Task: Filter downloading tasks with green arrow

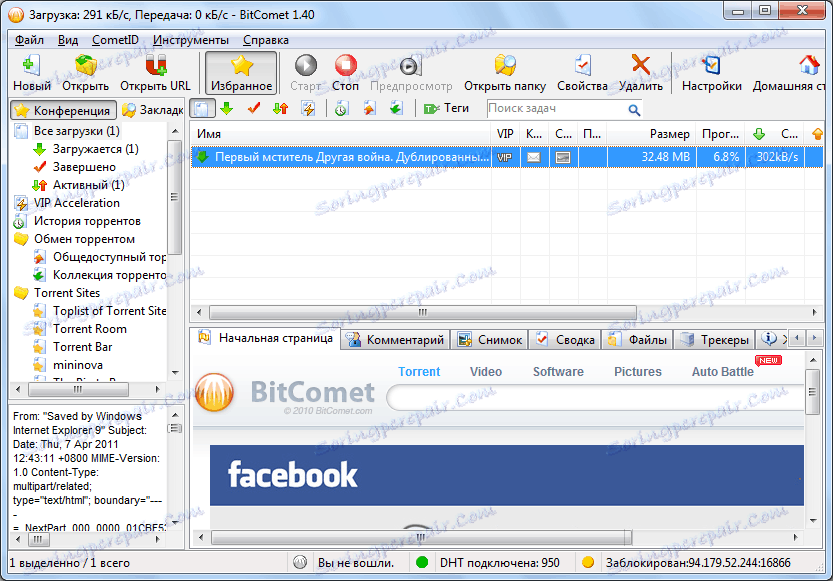Action: (227, 108)
